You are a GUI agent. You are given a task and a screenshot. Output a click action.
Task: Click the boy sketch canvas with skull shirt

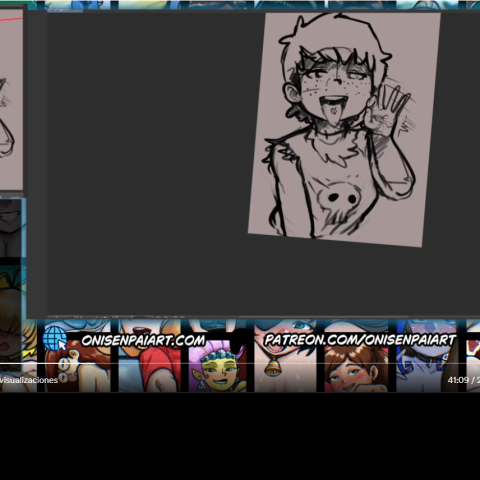click(344, 130)
